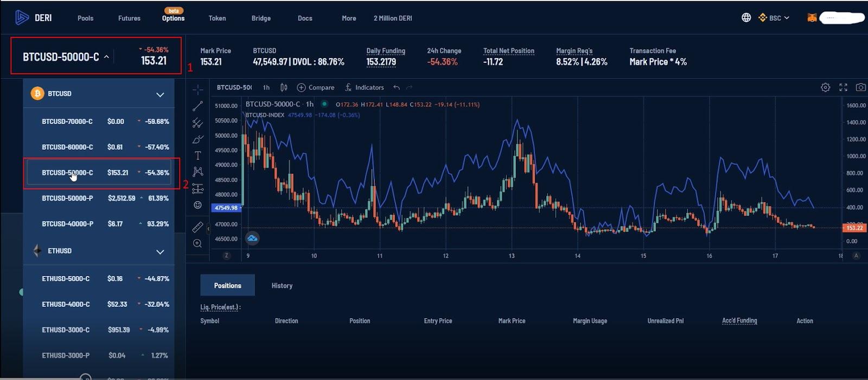Open chart settings gear icon
The width and height of the screenshot is (868, 380).
[826, 87]
